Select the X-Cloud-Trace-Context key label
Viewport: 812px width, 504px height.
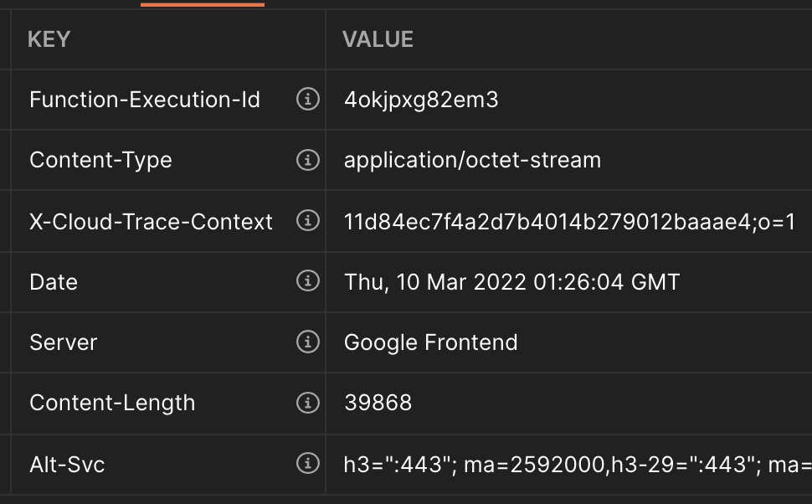pos(152,222)
